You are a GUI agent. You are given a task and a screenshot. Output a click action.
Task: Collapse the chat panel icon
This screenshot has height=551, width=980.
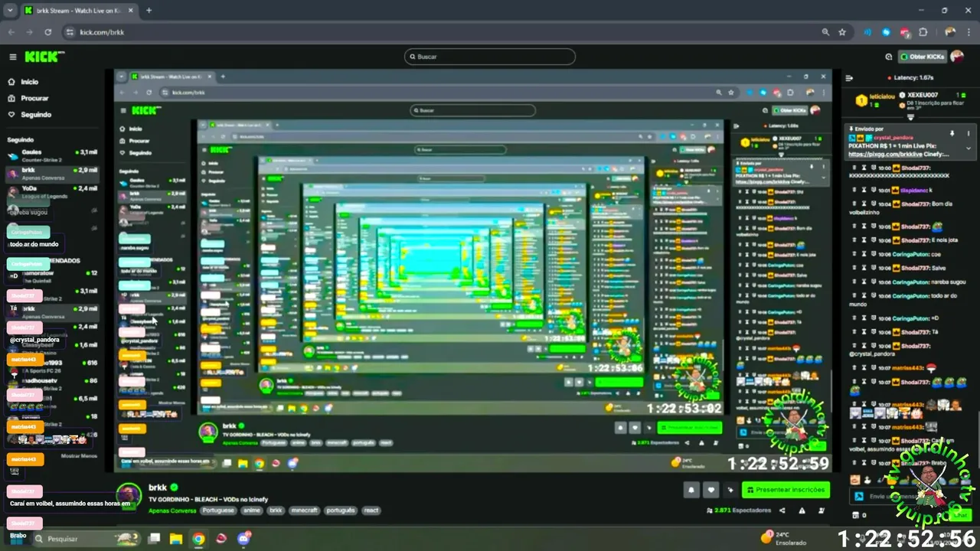click(x=849, y=78)
